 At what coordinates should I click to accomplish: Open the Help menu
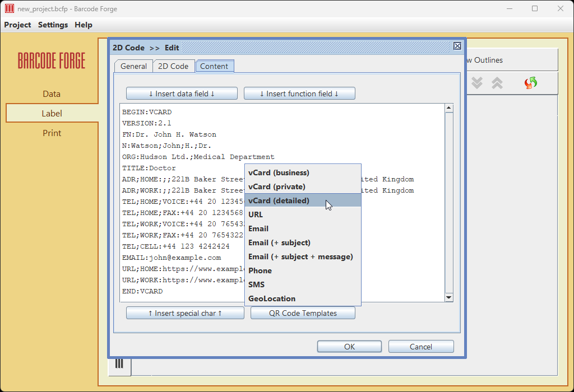84,25
